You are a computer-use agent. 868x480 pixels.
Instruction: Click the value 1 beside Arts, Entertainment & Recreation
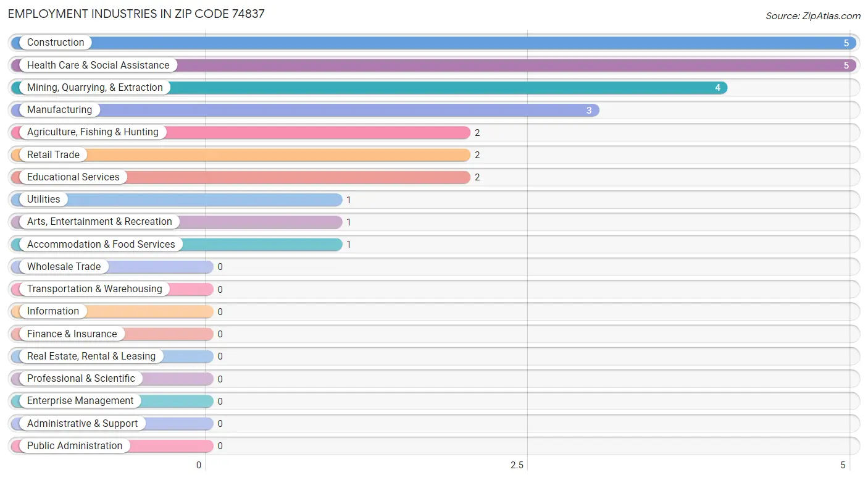point(349,222)
